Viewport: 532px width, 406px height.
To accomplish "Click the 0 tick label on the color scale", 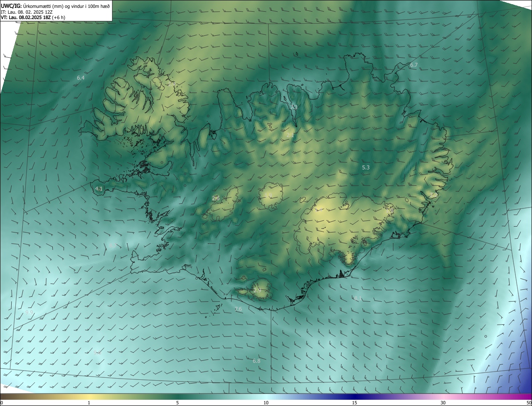I will coord(2,403).
